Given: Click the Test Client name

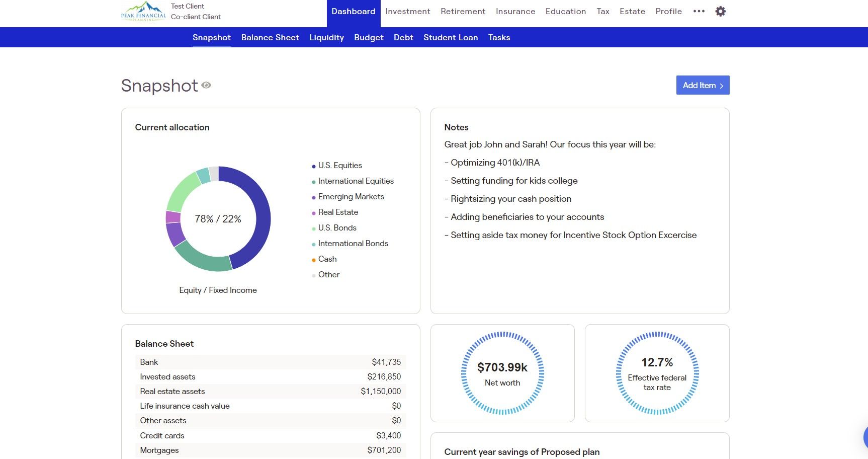Looking at the screenshot, I should [188, 6].
